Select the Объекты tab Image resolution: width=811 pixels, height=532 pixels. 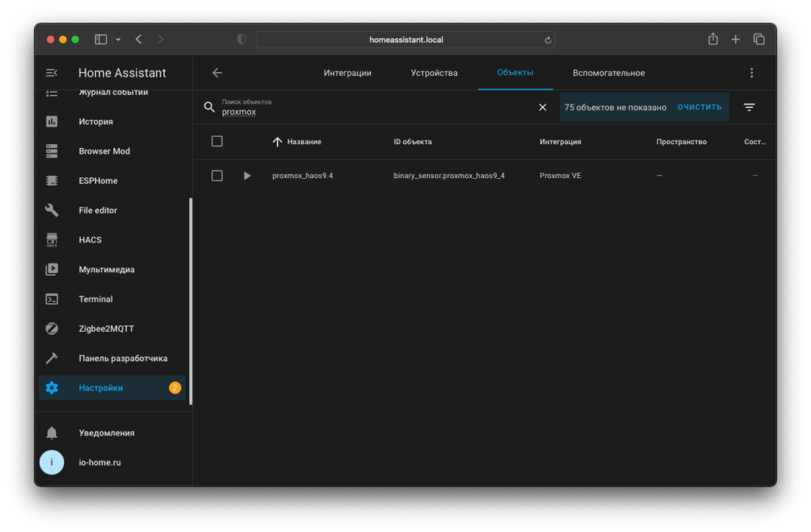point(515,72)
